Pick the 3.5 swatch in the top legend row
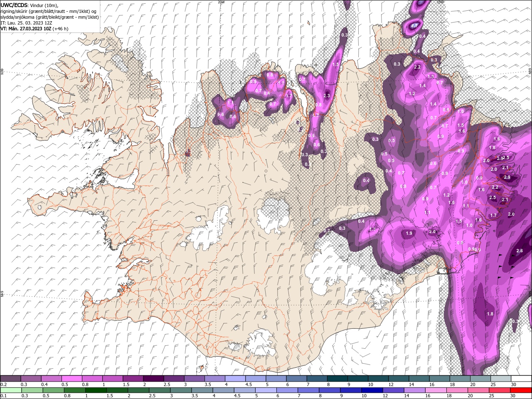The image size is (532, 399). [215, 379]
